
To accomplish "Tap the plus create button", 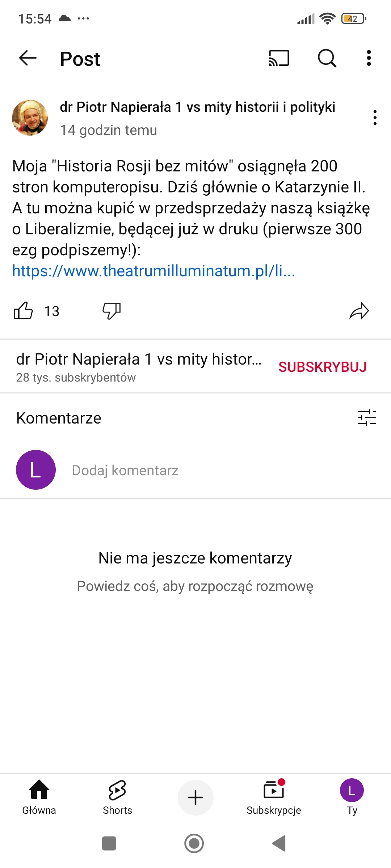I will point(195,797).
